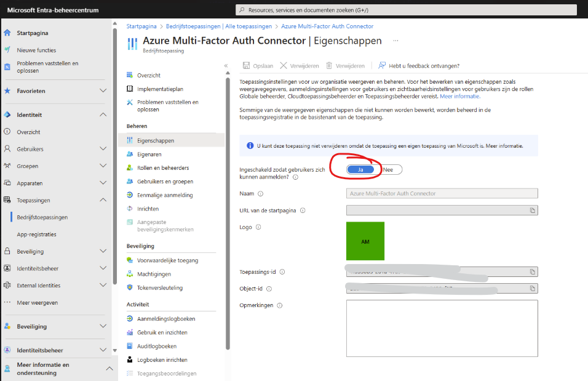
Task: Select the Eigenschappen menu item
Action: [172, 140]
